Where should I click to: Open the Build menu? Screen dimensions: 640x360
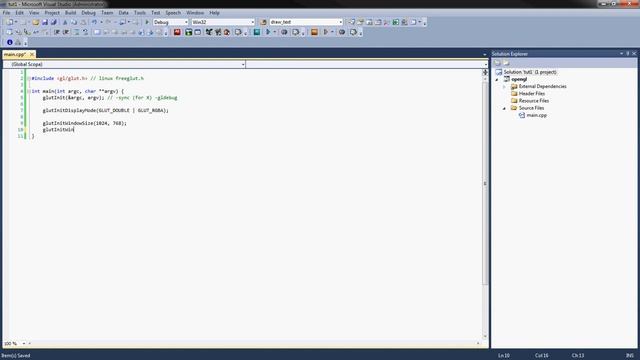tap(70, 13)
